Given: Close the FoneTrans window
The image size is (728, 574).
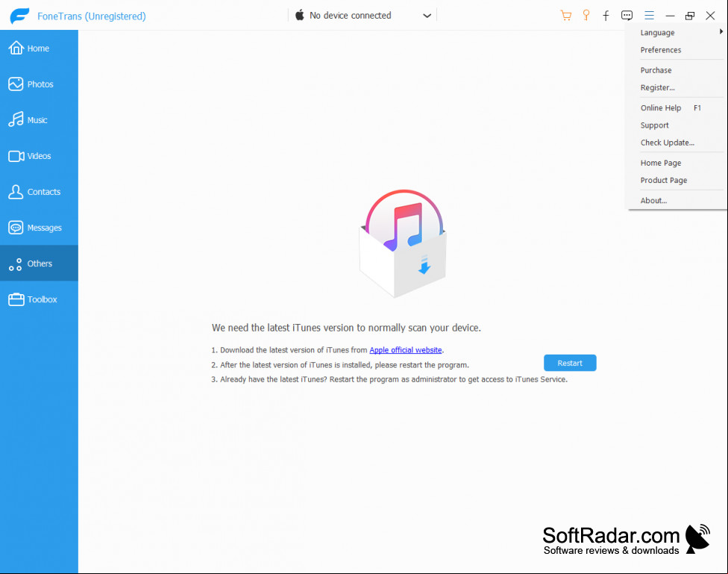Looking at the screenshot, I should point(710,16).
